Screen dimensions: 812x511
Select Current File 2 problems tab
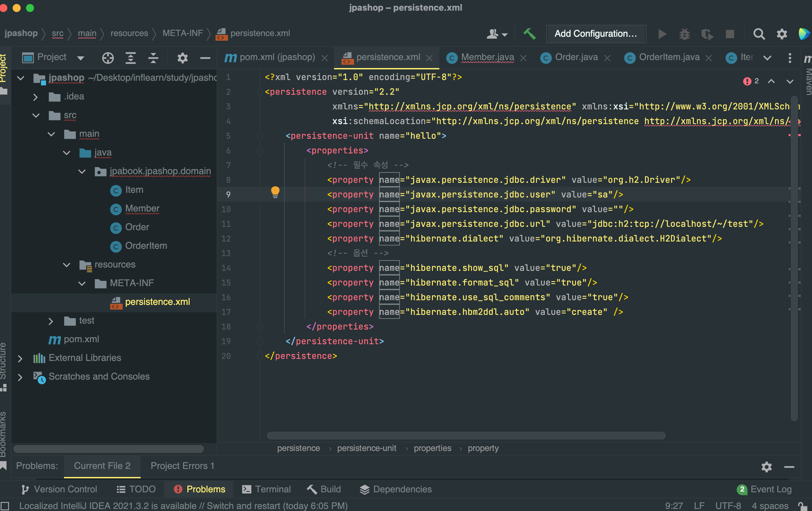[x=102, y=466]
